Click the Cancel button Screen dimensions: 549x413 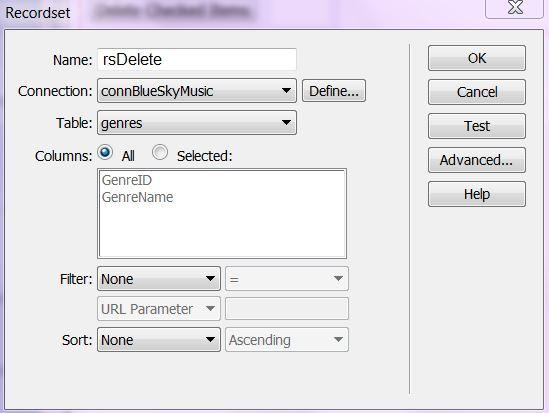point(477,92)
